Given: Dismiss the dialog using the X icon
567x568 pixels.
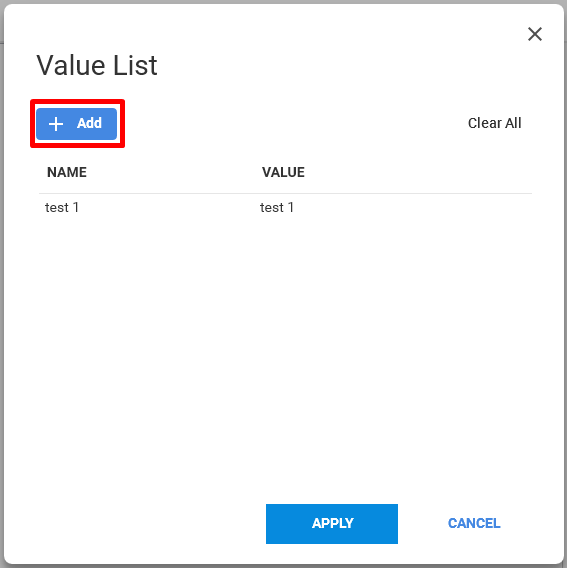Looking at the screenshot, I should click(x=534, y=34).
